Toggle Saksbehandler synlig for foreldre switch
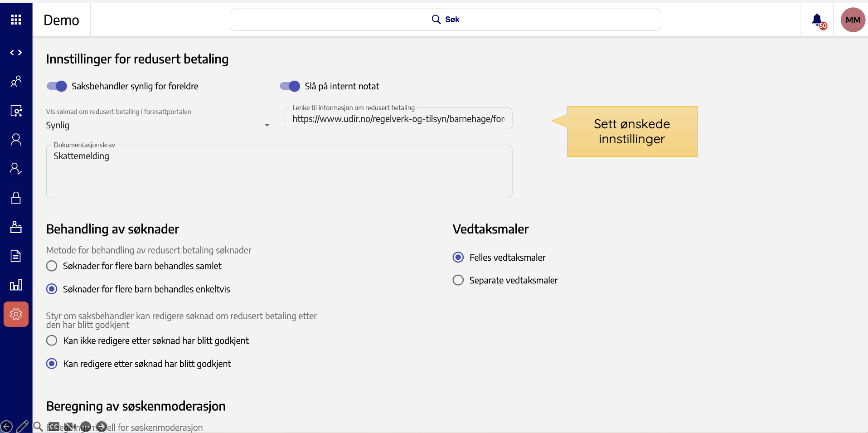 tap(57, 86)
